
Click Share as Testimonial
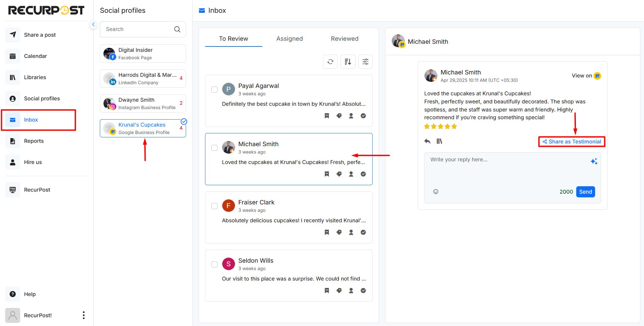coord(572,142)
